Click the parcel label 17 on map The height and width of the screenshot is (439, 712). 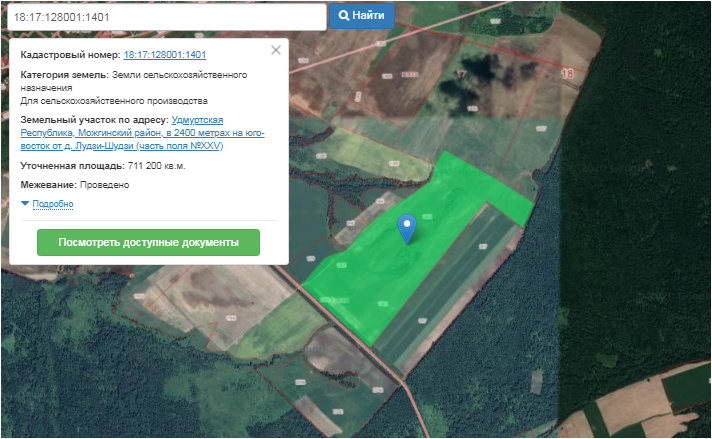[461, 74]
